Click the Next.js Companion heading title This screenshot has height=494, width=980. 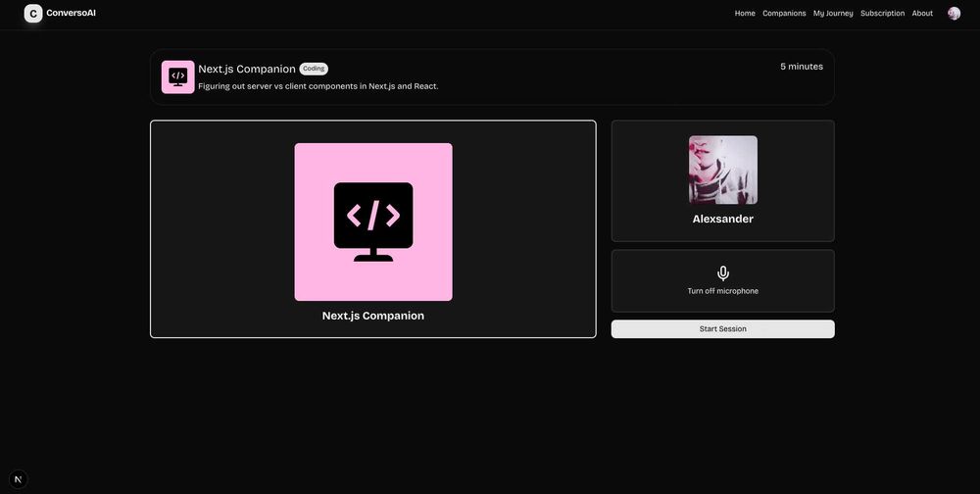247,69
